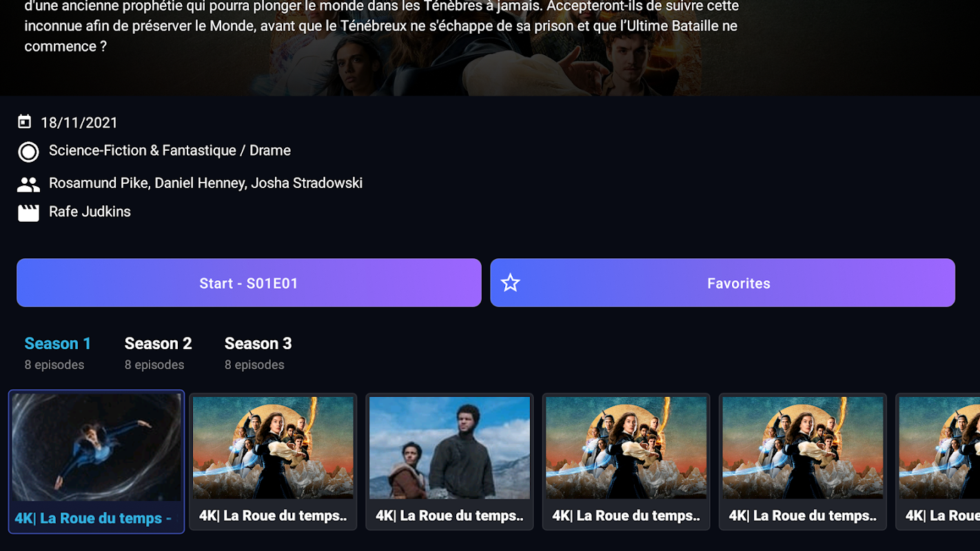980x551 pixels.
Task: Click the calendar icon beside 18/11/2021
Action: 25,123
